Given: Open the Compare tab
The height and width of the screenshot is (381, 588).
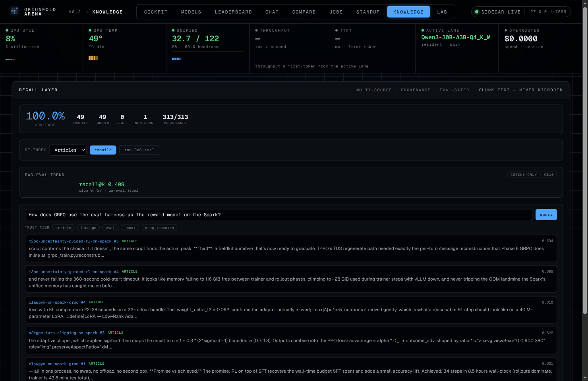Looking at the screenshot, I should [304, 12].
